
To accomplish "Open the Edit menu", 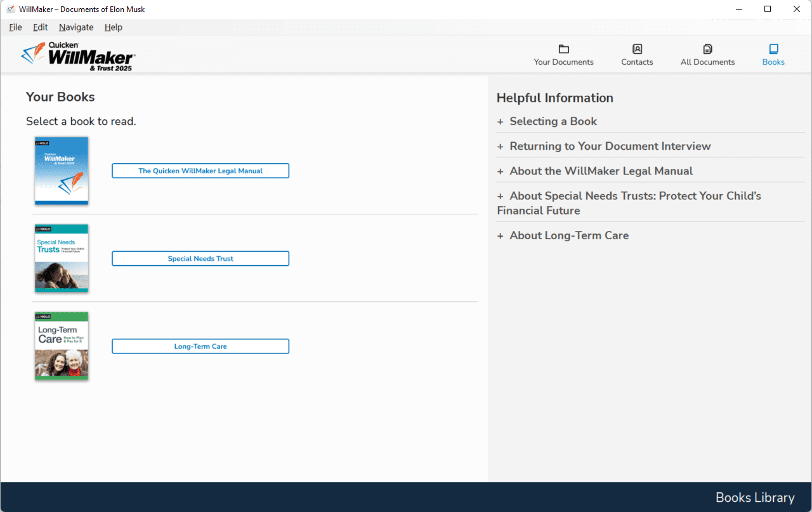I will coord(41,27).
